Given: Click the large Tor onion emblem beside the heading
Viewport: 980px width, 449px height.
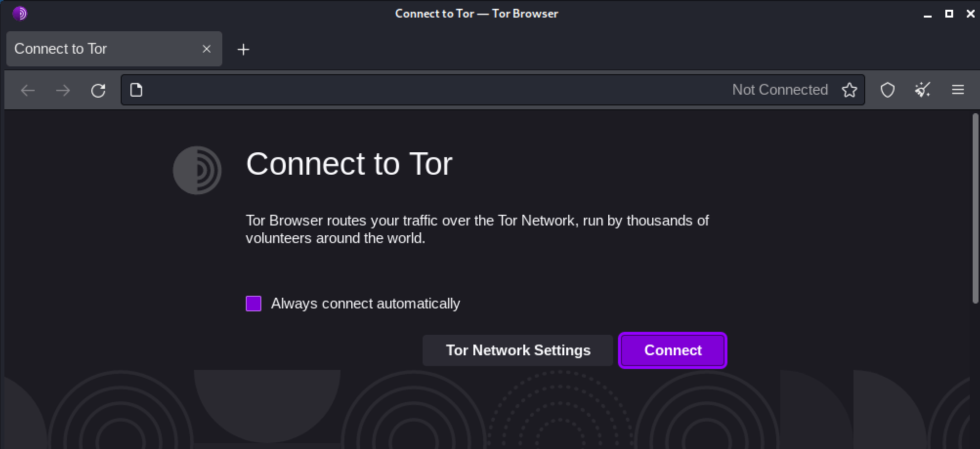Looking at the screenshot, I should [197, 170].
